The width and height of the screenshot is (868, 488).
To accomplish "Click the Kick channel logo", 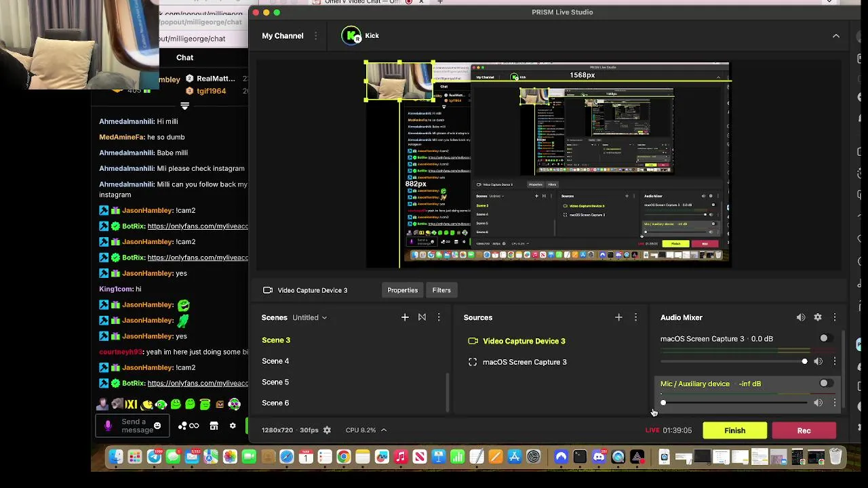I will coord(351,36).
